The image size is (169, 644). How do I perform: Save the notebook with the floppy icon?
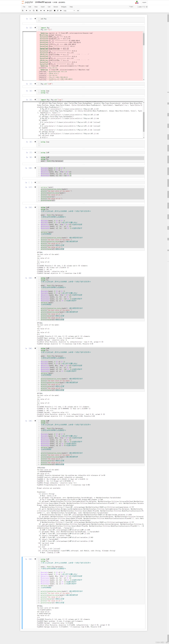click(23, 11)
